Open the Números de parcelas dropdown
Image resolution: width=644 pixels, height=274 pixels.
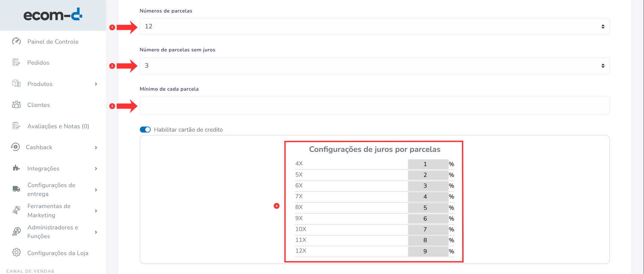click(x=374, y=26)
